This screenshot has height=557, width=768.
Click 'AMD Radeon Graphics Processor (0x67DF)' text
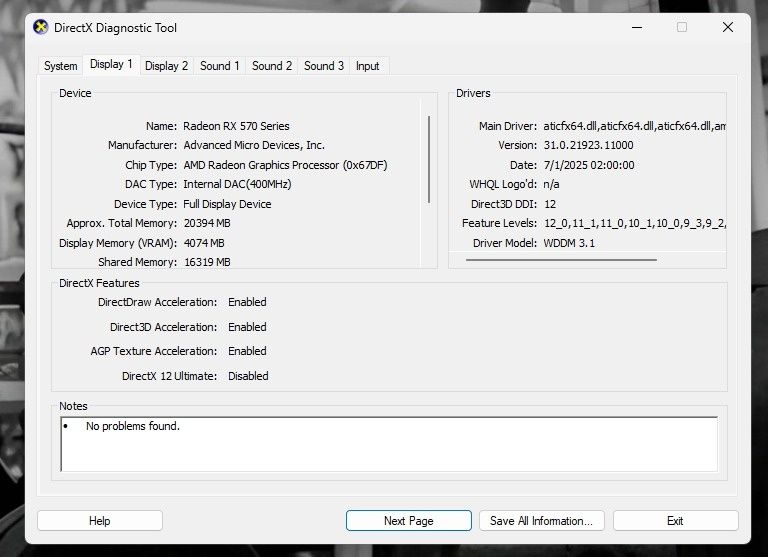click(286, 165)
